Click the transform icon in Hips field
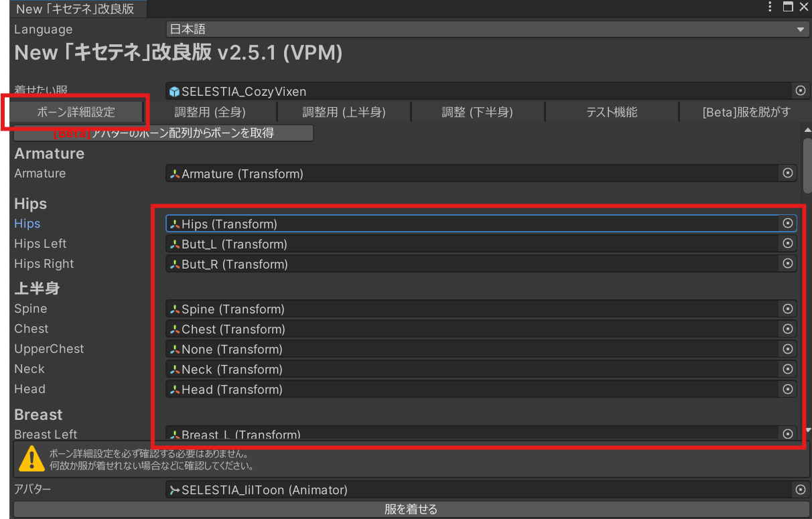The image size is (812, 519). tap(175, 224)
